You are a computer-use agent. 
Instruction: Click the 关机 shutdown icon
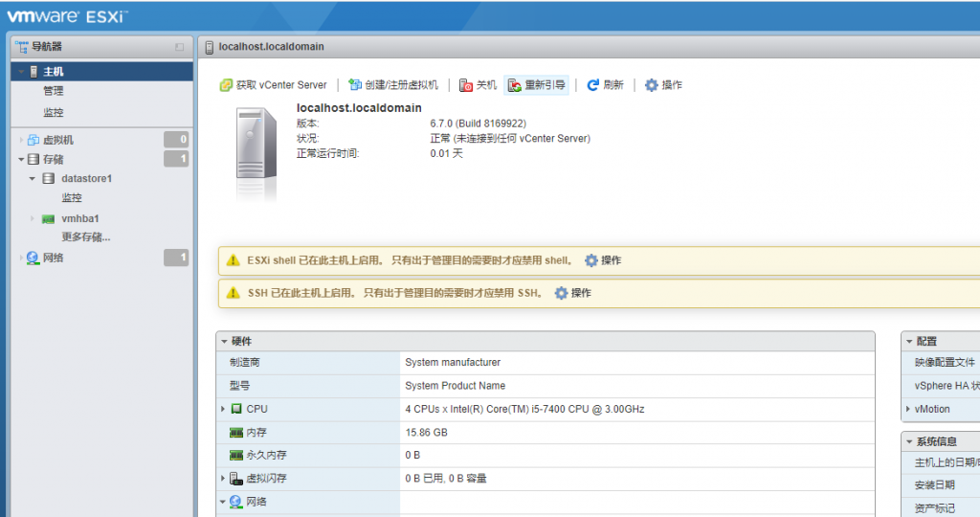[x=466, y=85]
